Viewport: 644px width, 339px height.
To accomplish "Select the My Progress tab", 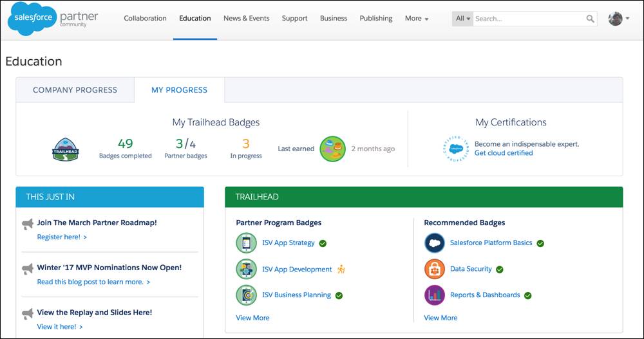I will 180,90.
